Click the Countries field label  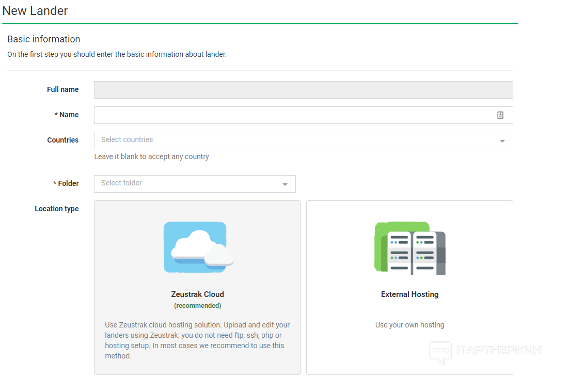pos(62,140)
